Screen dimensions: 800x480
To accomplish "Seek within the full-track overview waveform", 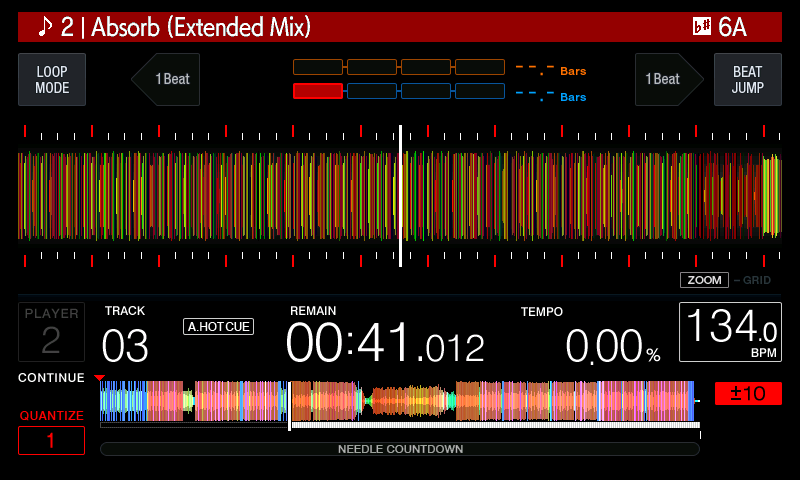I will [x=398, y=401].
